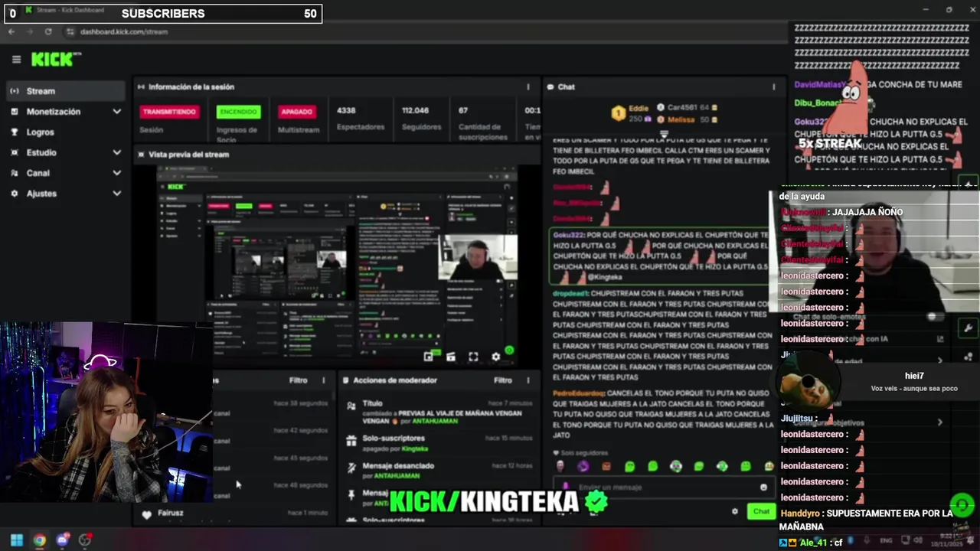Click Filtro in Acciones de moderador panel
Screen dimensions: 980x551
pyautogui.click(x=502, y=380)
